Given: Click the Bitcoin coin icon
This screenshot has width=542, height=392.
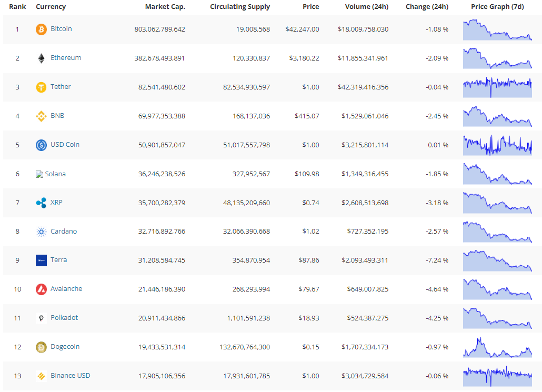Looking at the screenshot, I should click(x=41, y=29).
